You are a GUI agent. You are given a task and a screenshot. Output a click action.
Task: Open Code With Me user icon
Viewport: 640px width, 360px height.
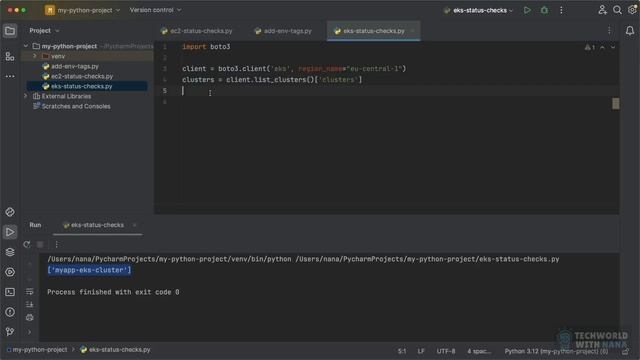[602, 10]
